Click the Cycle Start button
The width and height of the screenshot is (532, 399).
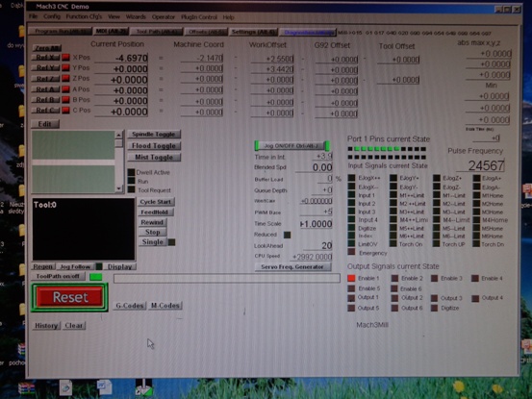[x=156, y=202]
